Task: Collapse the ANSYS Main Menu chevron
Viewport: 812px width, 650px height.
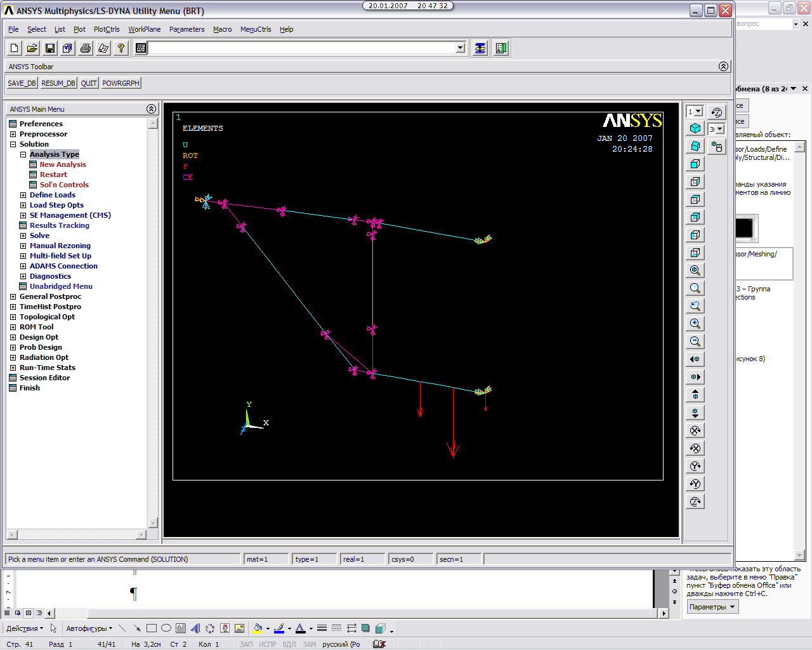Action: pyautogui.click(x=151, y=109)
